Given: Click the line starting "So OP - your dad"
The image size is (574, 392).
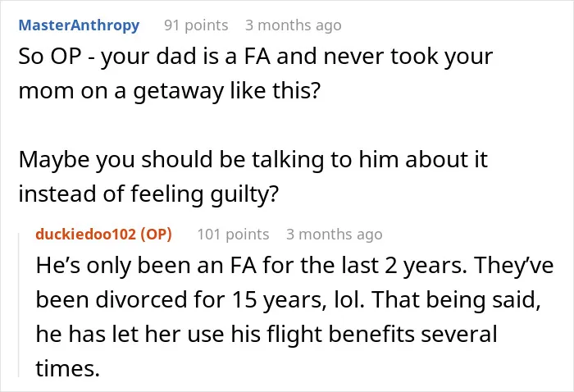Looking at the screenshot, I should [x=256, y=57].
